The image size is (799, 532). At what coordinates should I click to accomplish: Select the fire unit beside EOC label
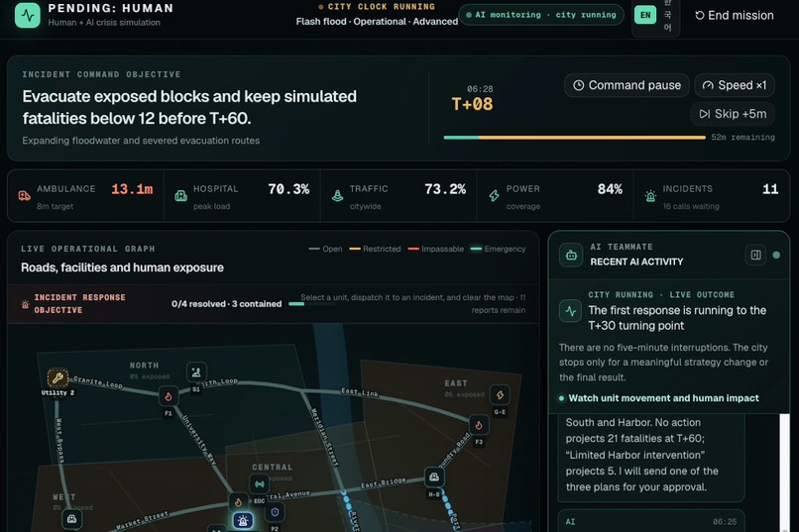(x=238, y=502)
